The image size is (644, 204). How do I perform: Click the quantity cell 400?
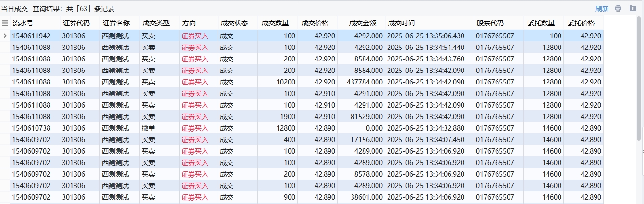point(290,140)
